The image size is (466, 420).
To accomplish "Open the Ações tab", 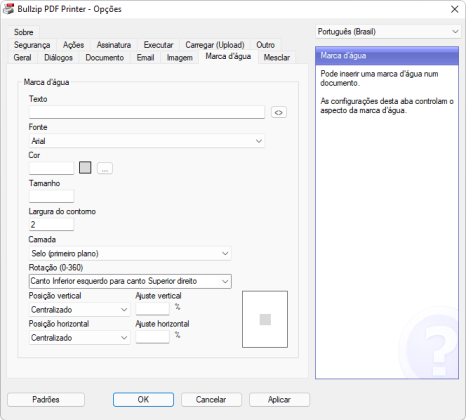I will [x=73, y=45].
